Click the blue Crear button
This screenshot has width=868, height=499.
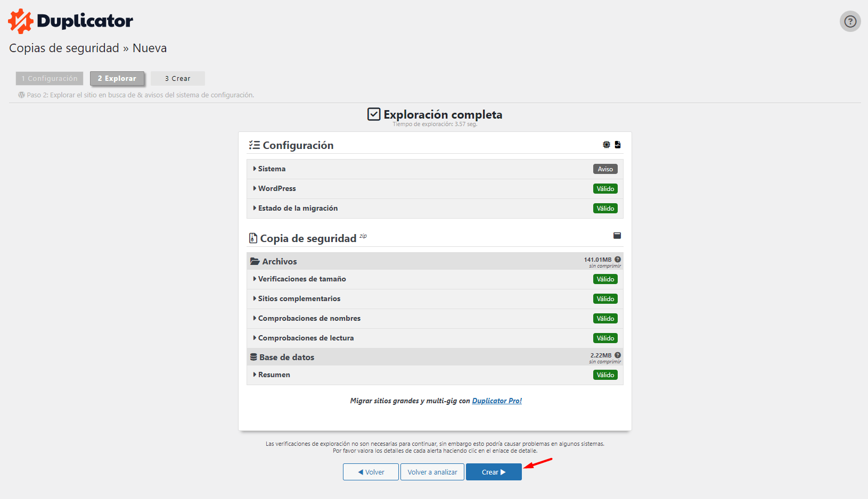(x=494, y=472)
